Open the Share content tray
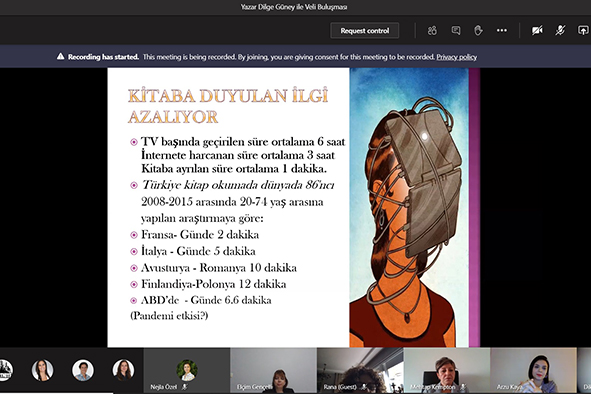 [x=583, y=31]
